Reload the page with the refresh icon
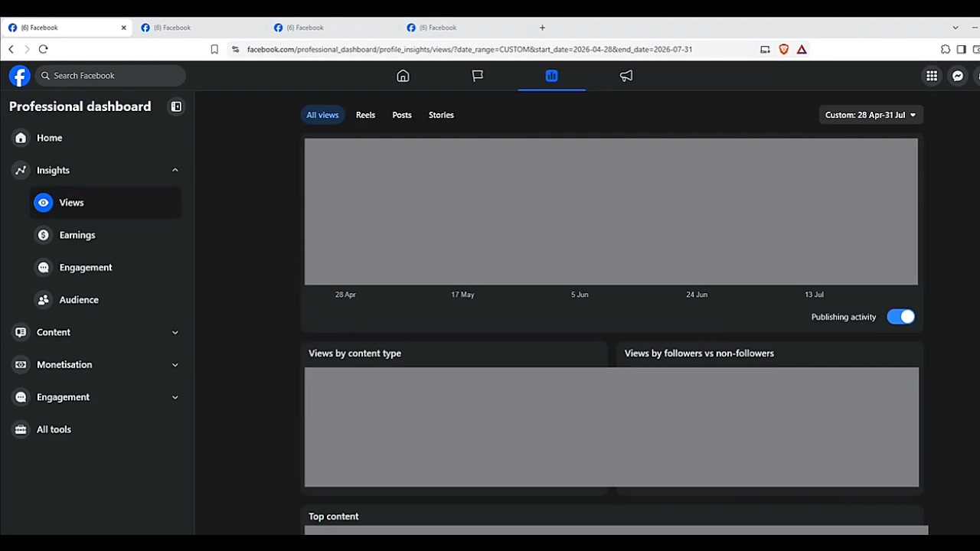 tap(43, 49)
